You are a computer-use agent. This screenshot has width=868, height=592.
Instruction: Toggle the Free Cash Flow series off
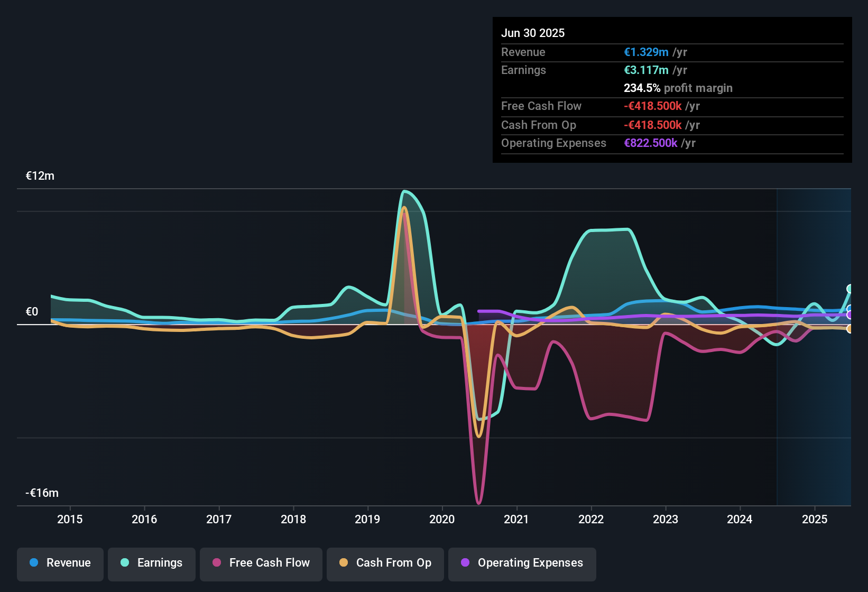261,563
